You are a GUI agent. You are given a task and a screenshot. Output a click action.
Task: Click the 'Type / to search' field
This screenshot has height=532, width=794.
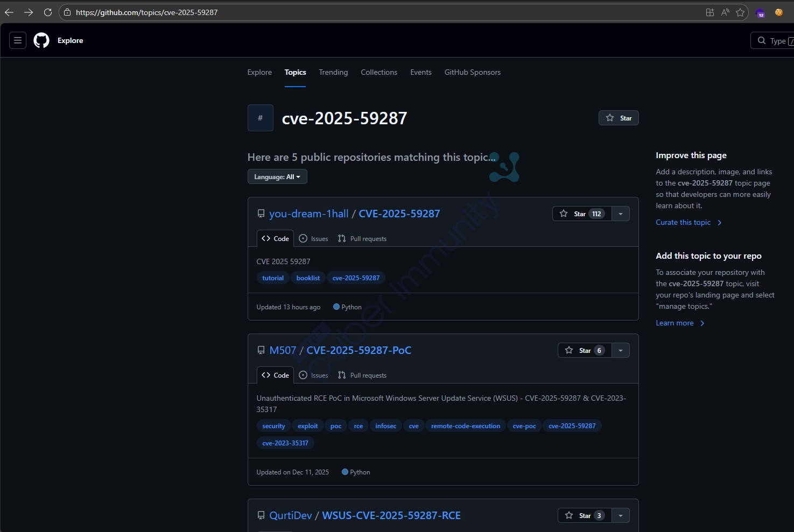[x=773, y=40]
